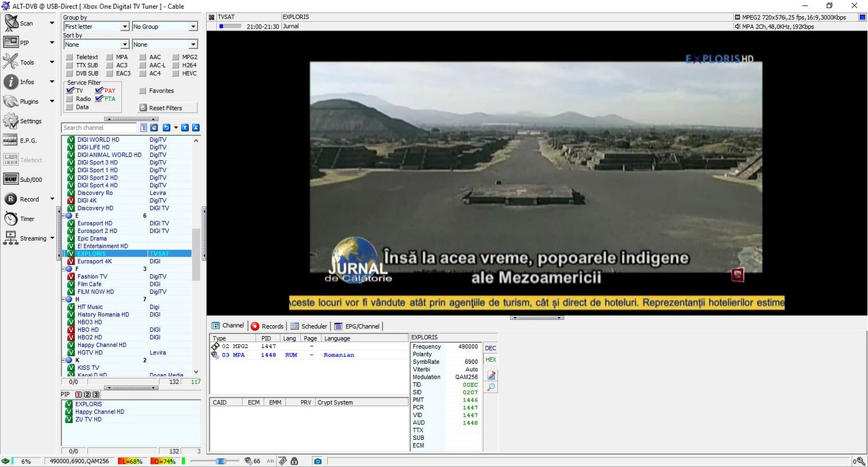Expand the Record menu arrow
Screen dimensions: 868x467
[x=52, y=200]
